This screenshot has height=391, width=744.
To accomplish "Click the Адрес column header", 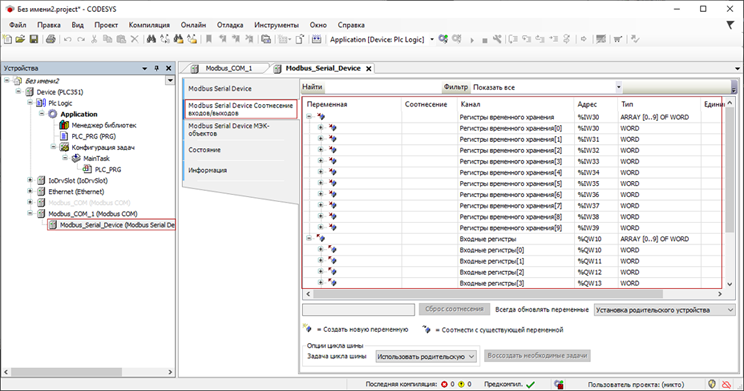I will (595, 104).
